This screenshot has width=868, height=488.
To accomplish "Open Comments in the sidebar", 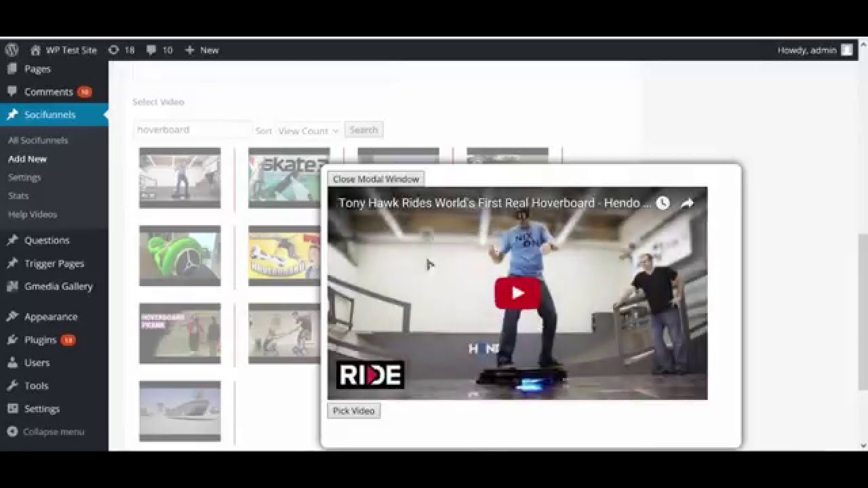I will 48,91.
